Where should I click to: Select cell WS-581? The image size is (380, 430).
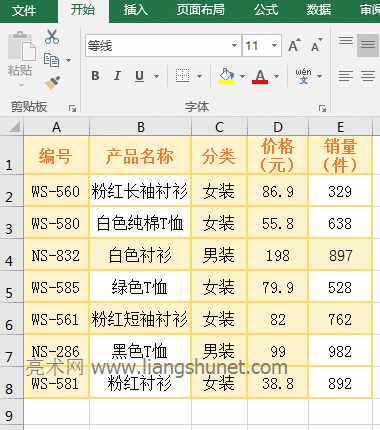click(x=56, y=383)
